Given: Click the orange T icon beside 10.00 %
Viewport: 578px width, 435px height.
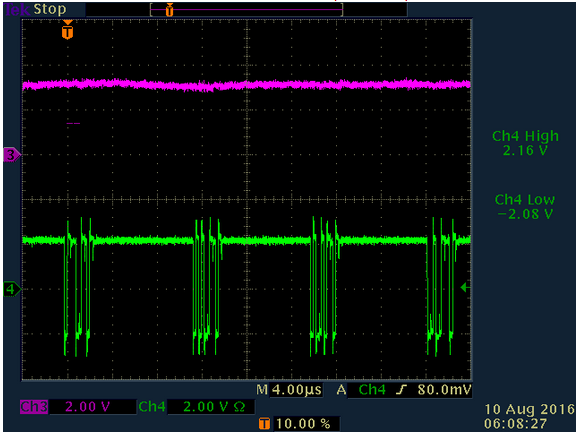Looking at the screenshot, I should click(264, 424).
